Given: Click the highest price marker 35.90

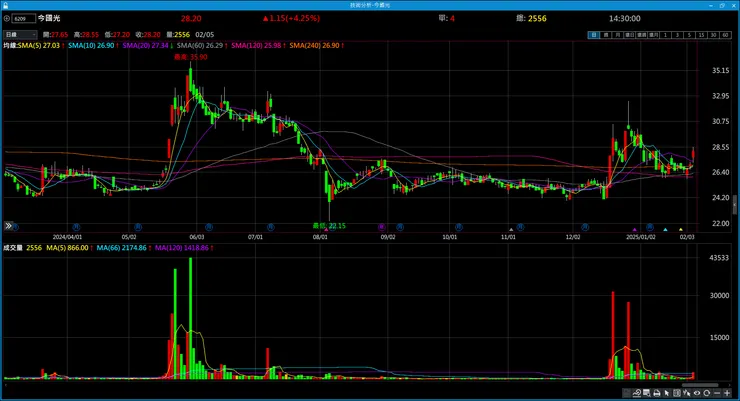Looking at the screenshot, I should click(x=191, y=57).
